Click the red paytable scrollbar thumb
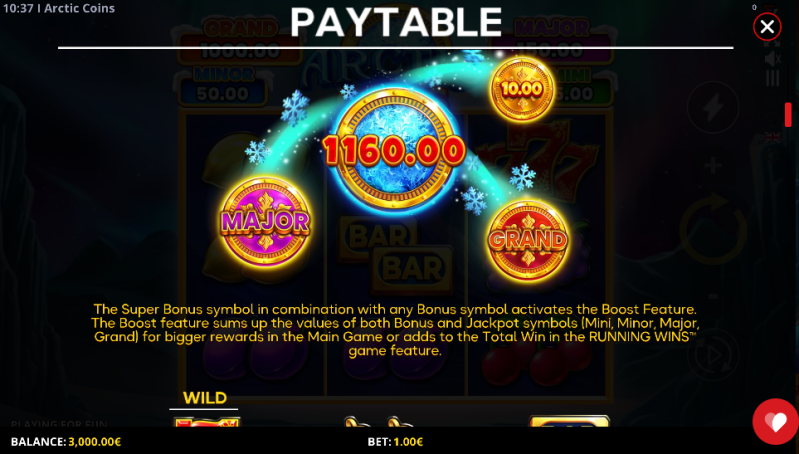The image size is (799, 454). 788,115
